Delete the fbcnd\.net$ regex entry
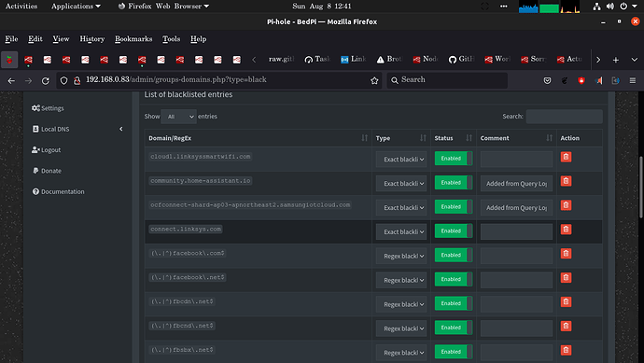This screenshot has width=644, height=363. (x=566, y=327)
